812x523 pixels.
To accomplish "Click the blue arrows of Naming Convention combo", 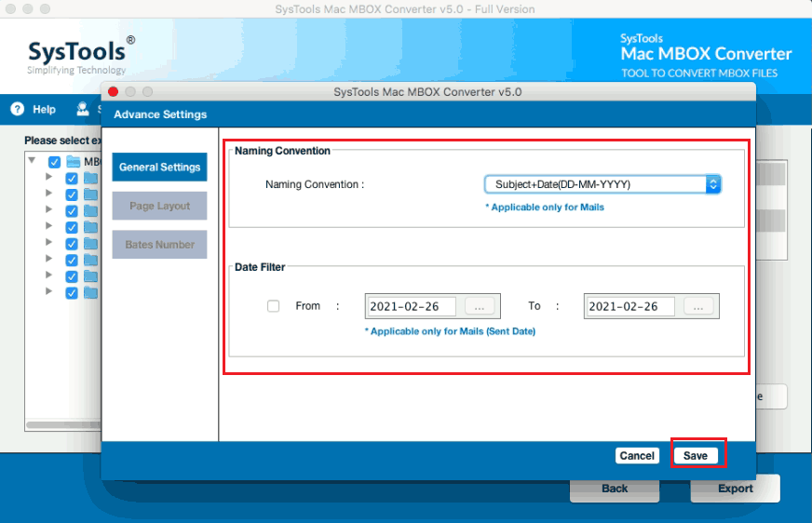I will pyautogui.click(x=713, y=184).
